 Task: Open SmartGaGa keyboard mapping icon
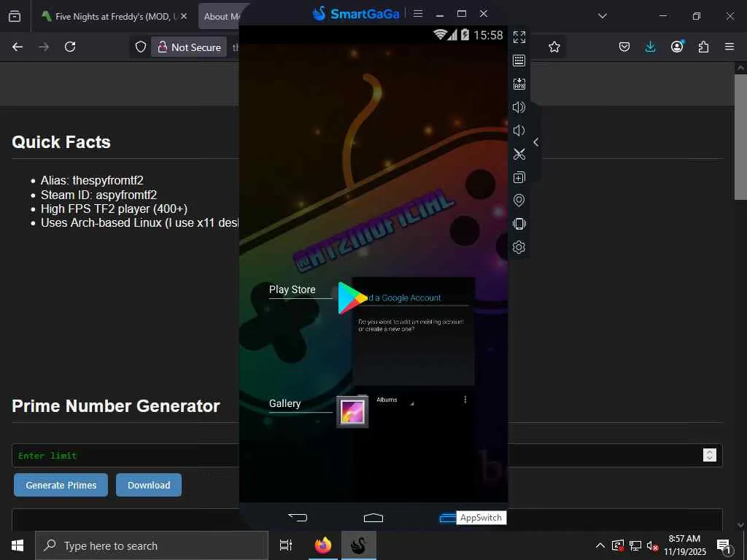(519, 60)
